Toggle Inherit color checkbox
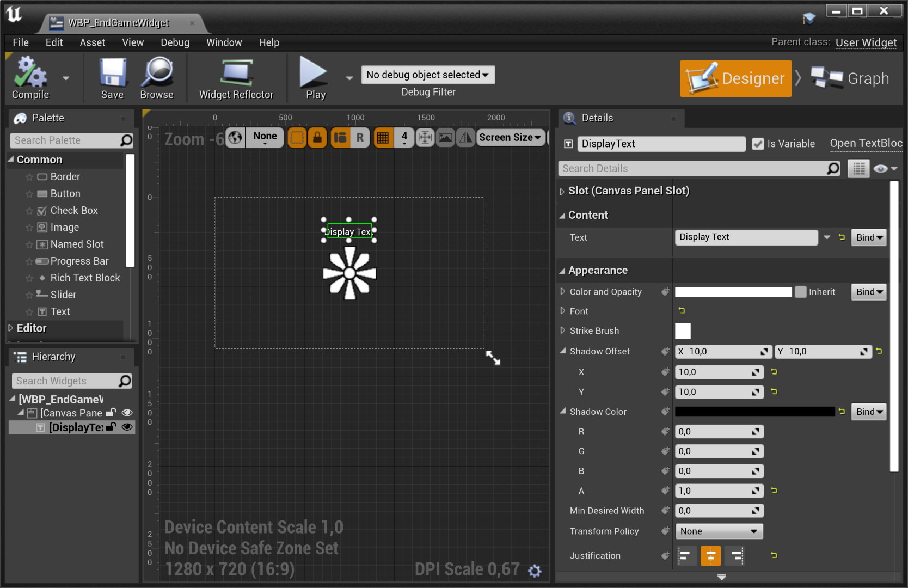908x588 pixels. point(800,292)
